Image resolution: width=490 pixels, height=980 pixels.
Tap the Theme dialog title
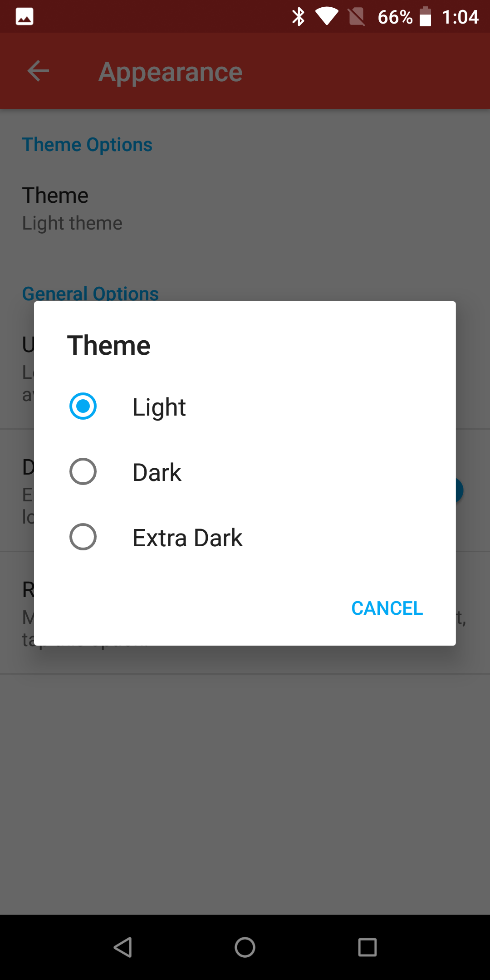point(109,345)
